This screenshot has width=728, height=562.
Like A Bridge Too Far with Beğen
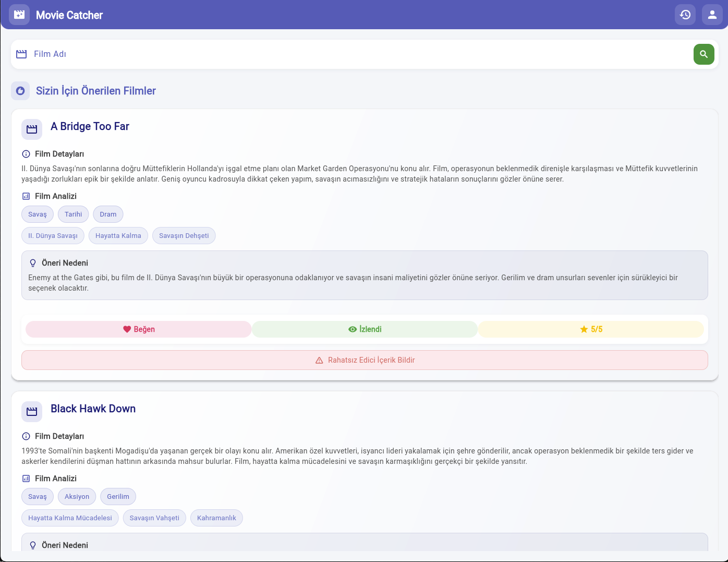(x=139, y=329)
